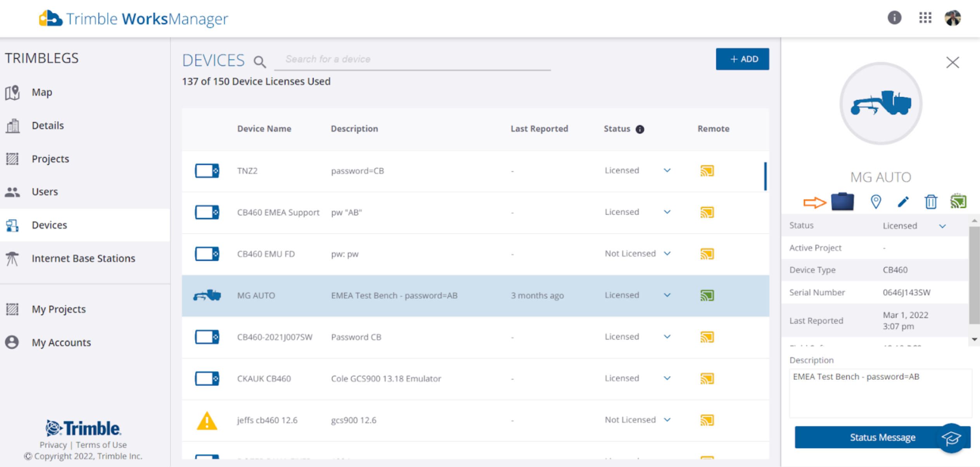Click the location pin icon for MG AUTO

pyautogui.click(x=876, y=201)
